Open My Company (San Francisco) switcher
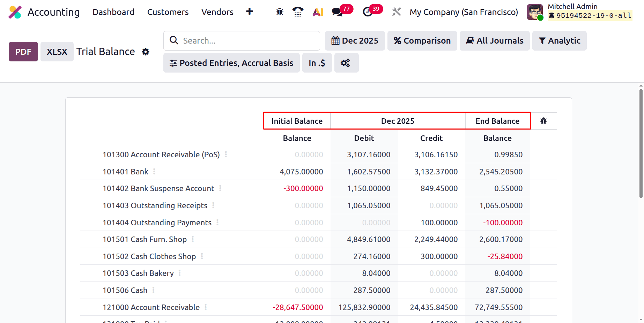Image resolution: width=644 pixels, height=323 pixels. point(464,12)
